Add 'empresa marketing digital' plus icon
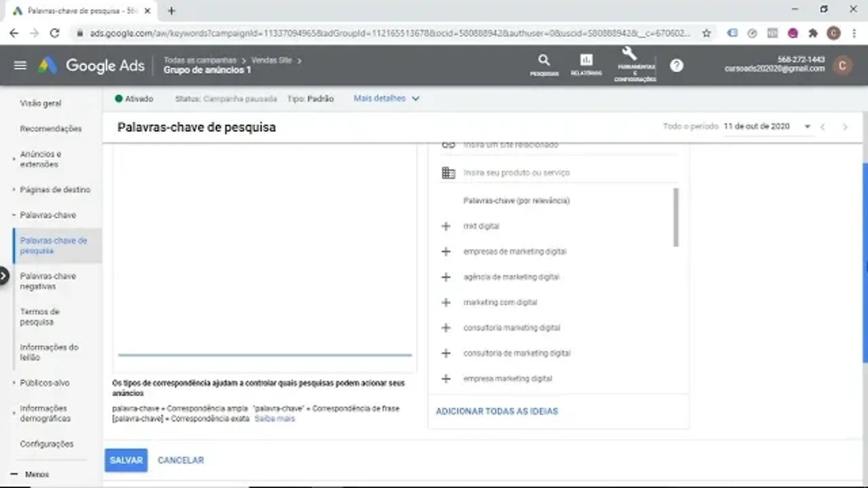868x488 pixels. 446,379
